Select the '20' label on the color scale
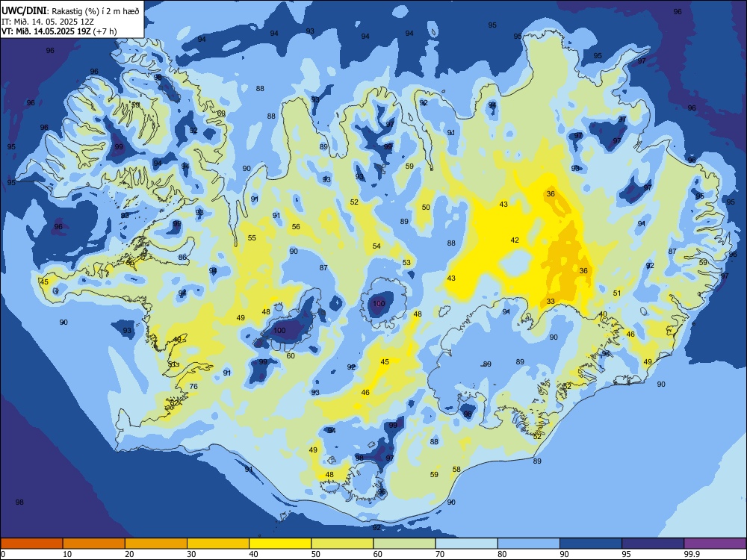The height and width of the screenshot is (560, 747). 129,554
